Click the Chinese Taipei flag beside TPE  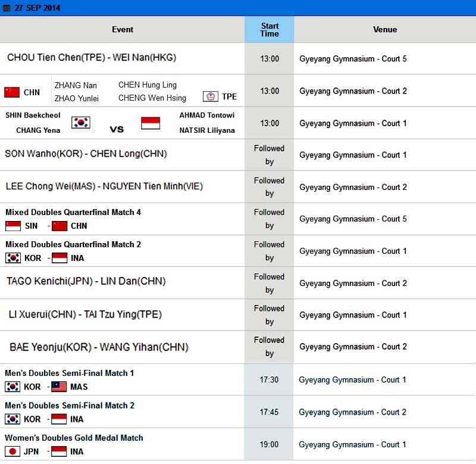click(211, 96)
